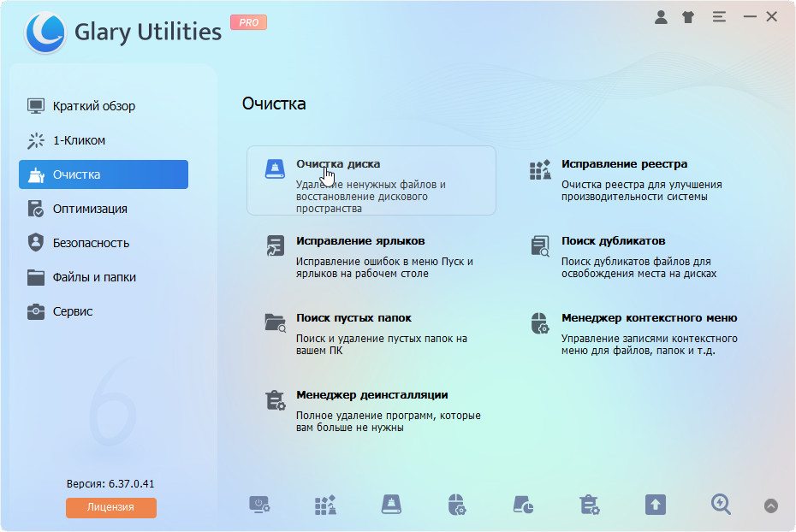Click the update arrow icon in bottom toolbar
Viewport: 796px width, 532px height.
655,505
